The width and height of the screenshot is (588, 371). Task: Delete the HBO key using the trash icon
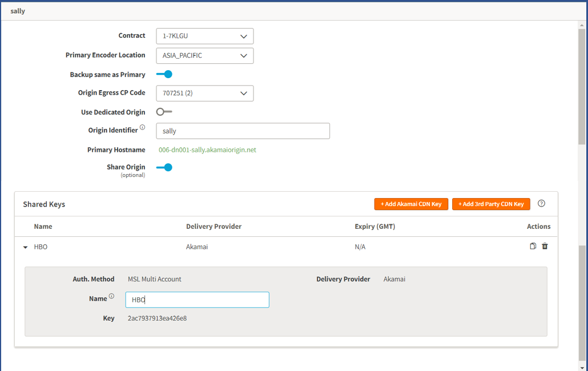pos(545,246)
